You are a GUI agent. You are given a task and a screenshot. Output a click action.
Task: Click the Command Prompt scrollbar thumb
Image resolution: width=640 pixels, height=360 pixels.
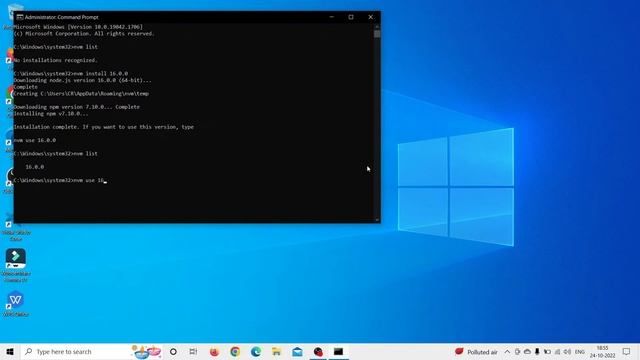[377, 34]
